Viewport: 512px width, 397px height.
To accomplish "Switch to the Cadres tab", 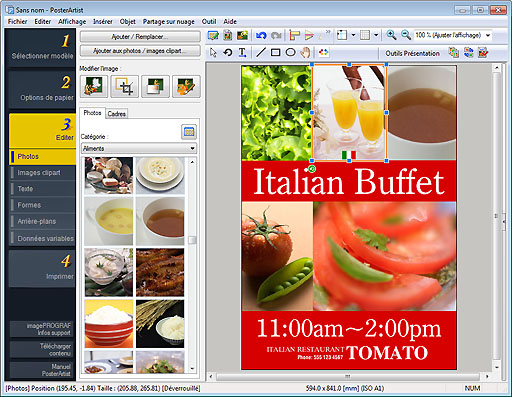I will (x=117, y=114).
